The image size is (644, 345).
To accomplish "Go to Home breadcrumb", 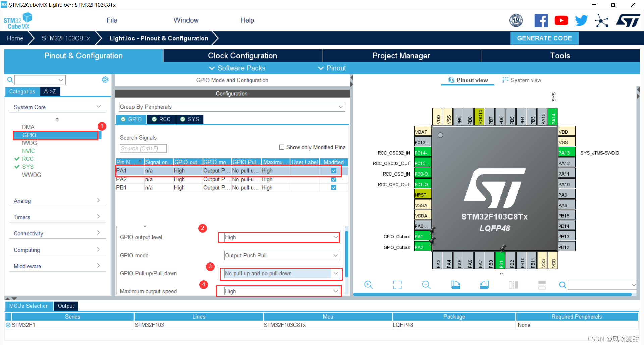I will point(15,38).
